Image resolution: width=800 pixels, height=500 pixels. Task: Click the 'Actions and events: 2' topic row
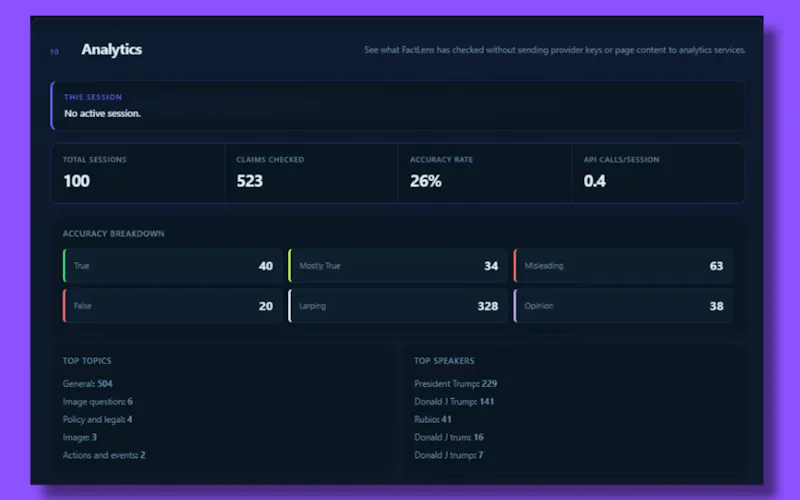104,455
